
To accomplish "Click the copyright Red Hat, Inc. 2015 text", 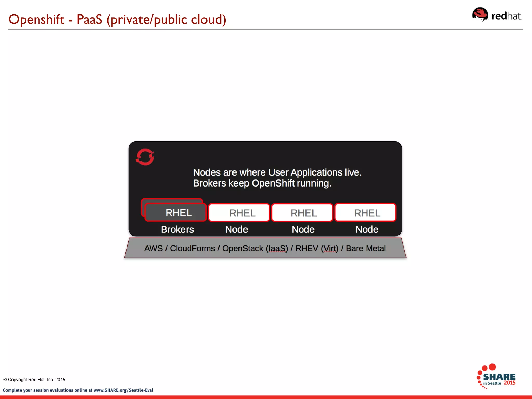I will coord(34,380).
